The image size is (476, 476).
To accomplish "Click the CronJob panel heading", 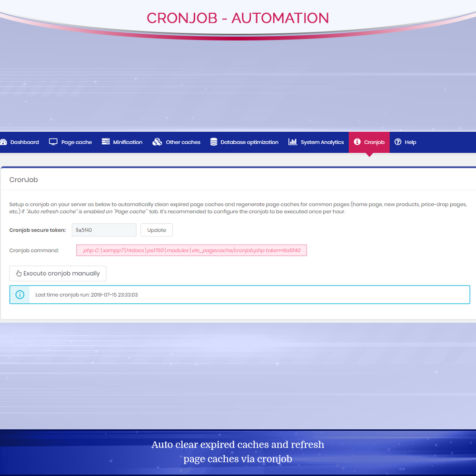I will pyautogui.click(x=24, y=180).
